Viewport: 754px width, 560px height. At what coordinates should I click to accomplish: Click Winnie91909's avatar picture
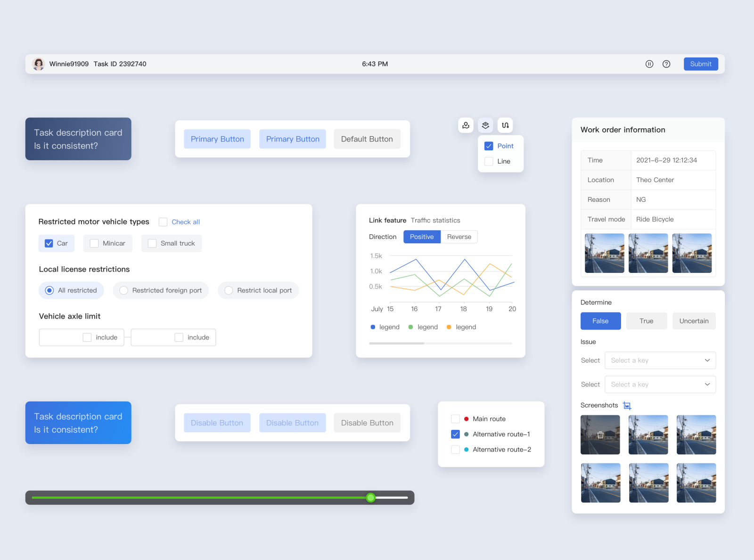pos(38,64)
